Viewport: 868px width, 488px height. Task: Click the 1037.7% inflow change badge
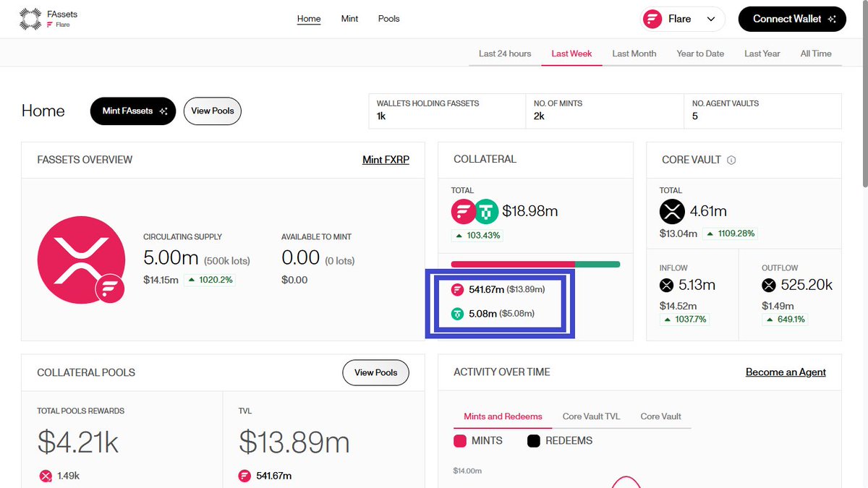click(684, 320)
